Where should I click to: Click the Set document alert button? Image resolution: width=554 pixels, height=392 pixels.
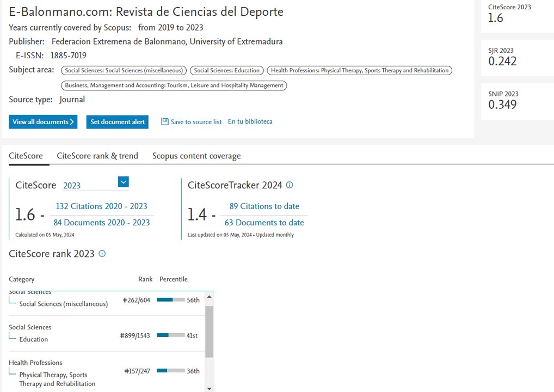click(x=118, y=122)
